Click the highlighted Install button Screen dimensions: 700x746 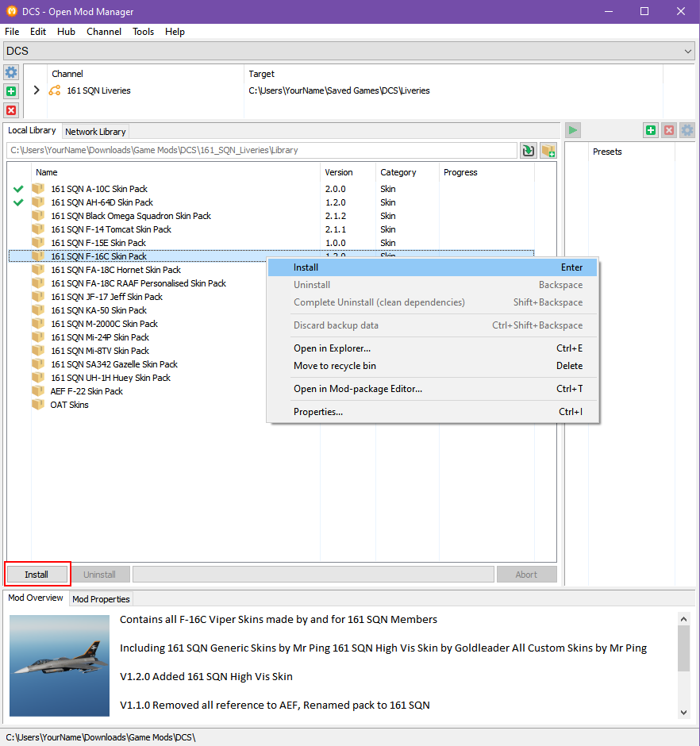click(37, 573)
